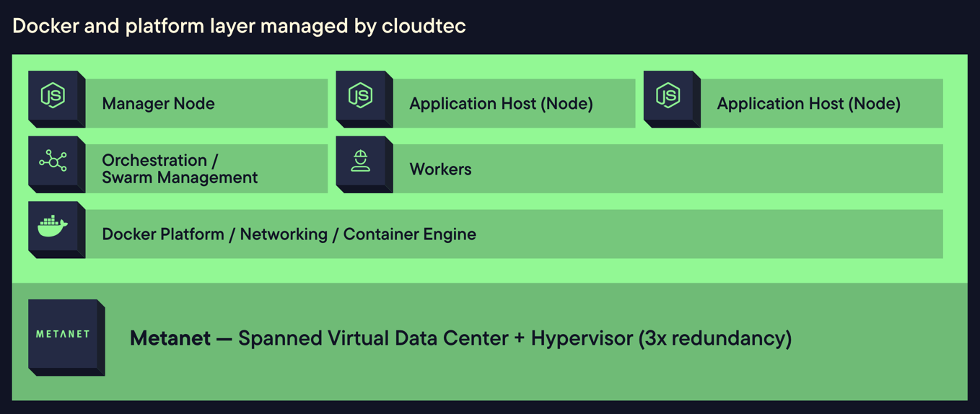Click the word cloudtec in the heading
The height and width of the screenshot is (414, 980).
[424, 27]
